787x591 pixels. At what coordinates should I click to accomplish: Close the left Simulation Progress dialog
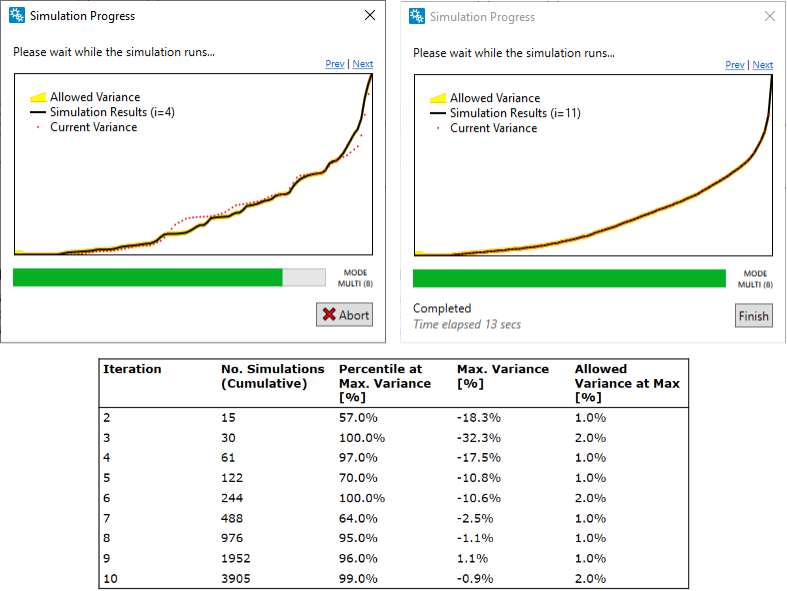(370, 16)
